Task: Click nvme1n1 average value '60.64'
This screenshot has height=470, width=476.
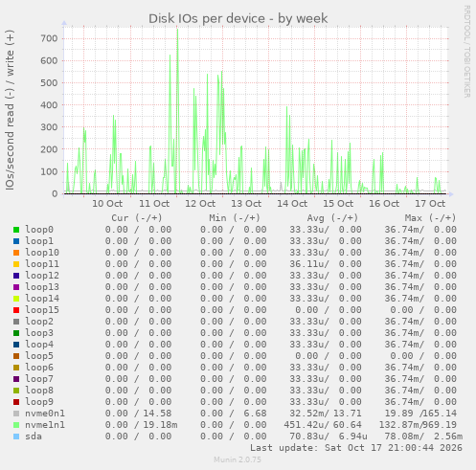Action: (348, 425)
